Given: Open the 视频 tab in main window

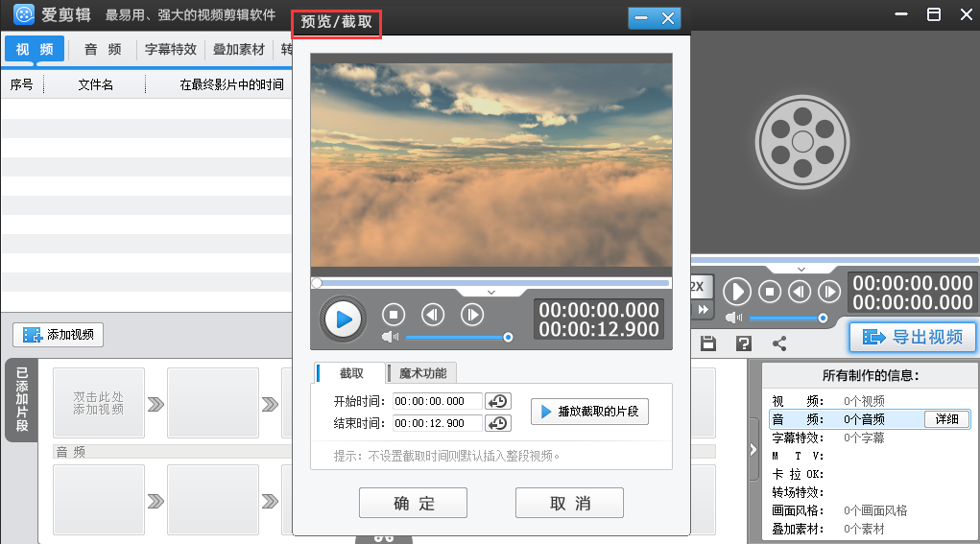Looking at the screenshot, I should coord(35,49).
